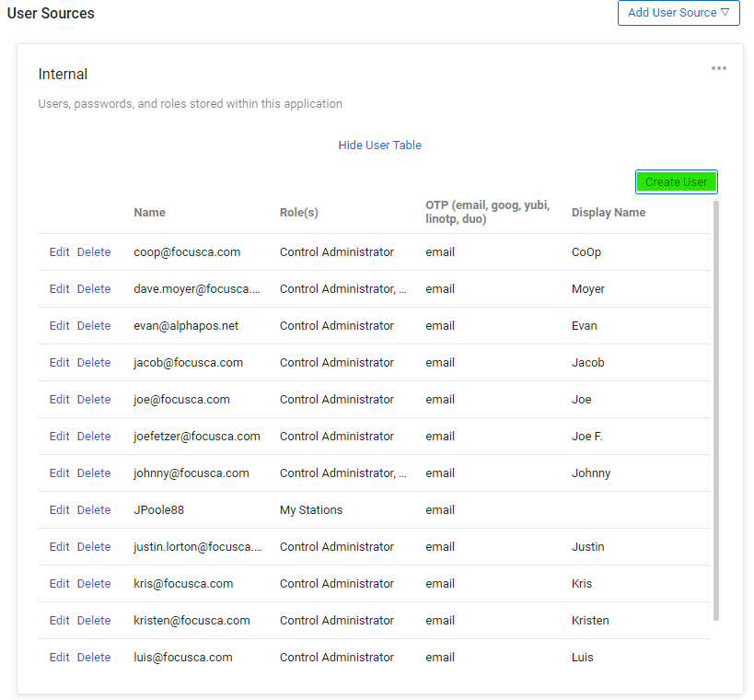
Task: Open the Internal source options ellipsis menu
Action: coord(718,67)
